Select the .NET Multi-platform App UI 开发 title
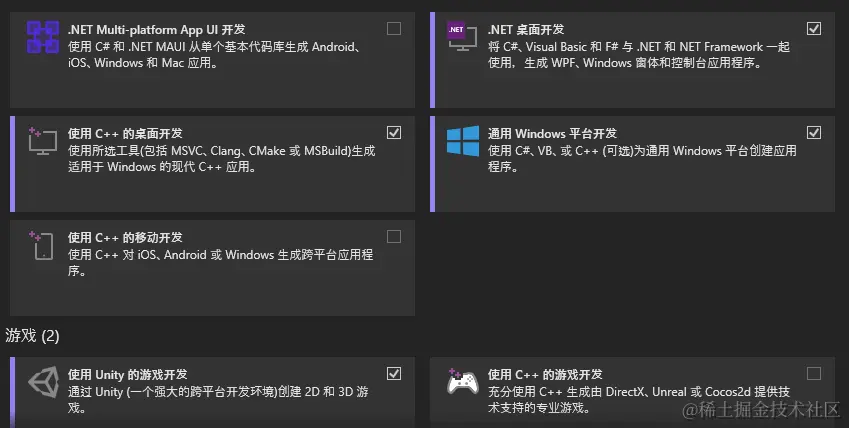849x428 pixels. click(156, 30)
